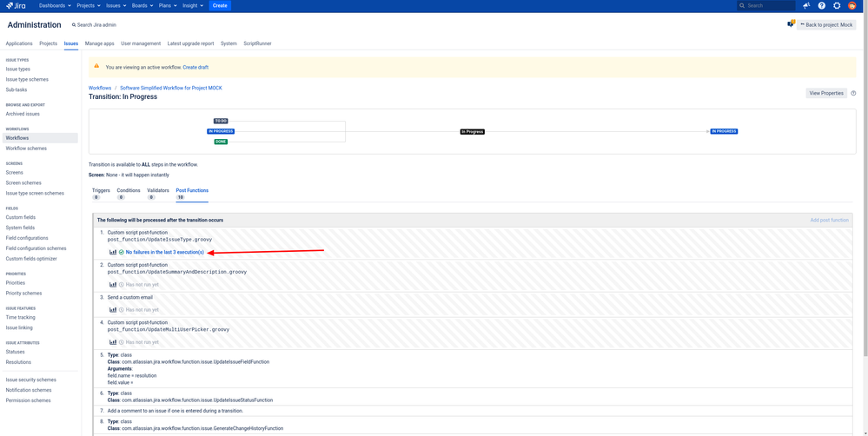Switch to User management tab

(141, 43)
